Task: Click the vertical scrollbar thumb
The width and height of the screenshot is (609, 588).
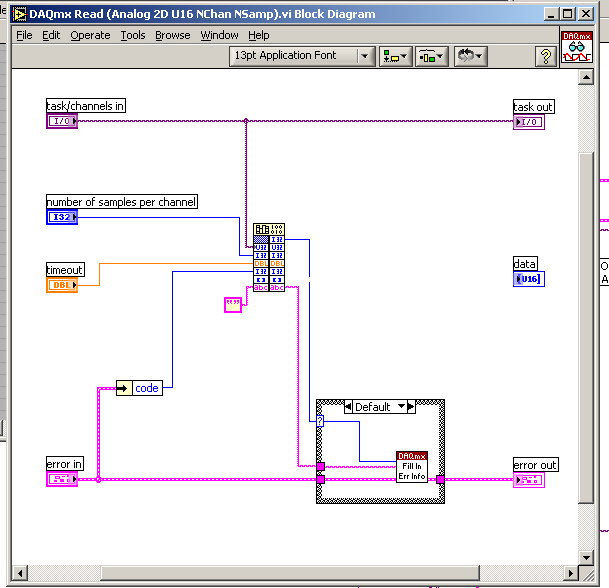Action: pos(586,329)
